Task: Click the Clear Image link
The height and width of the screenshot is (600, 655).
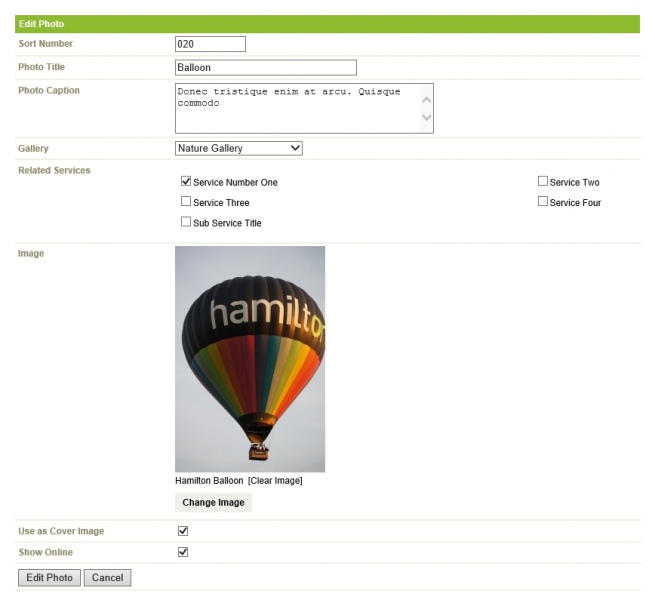Action: click(x=275, y=481)
